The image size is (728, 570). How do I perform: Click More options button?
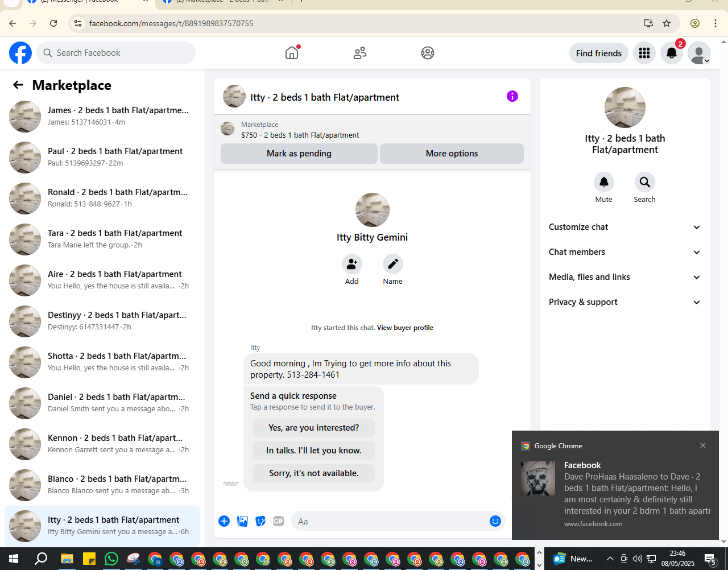452,154
